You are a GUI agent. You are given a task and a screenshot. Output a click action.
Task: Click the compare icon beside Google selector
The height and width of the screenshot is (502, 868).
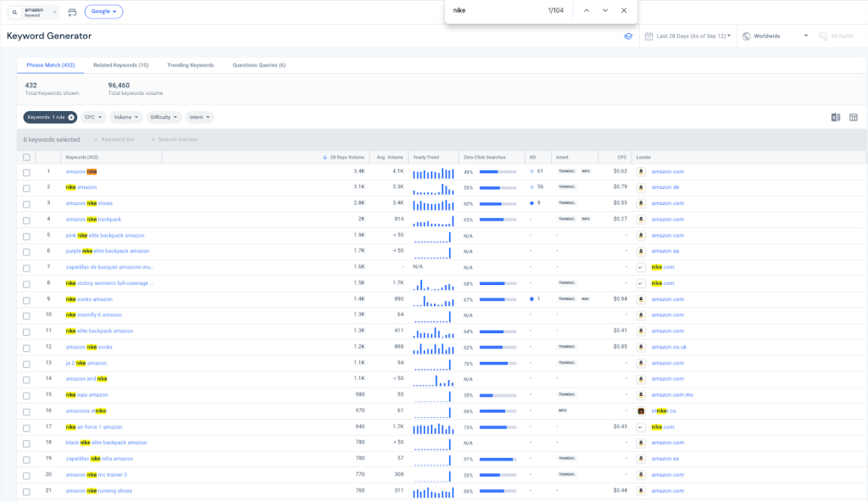point(71,12)
